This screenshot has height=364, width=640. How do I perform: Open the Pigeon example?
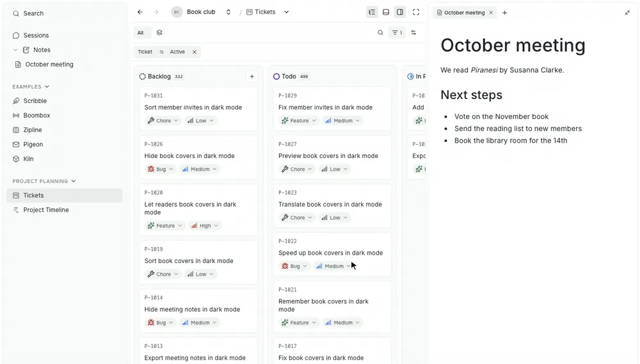pos(33,145)
